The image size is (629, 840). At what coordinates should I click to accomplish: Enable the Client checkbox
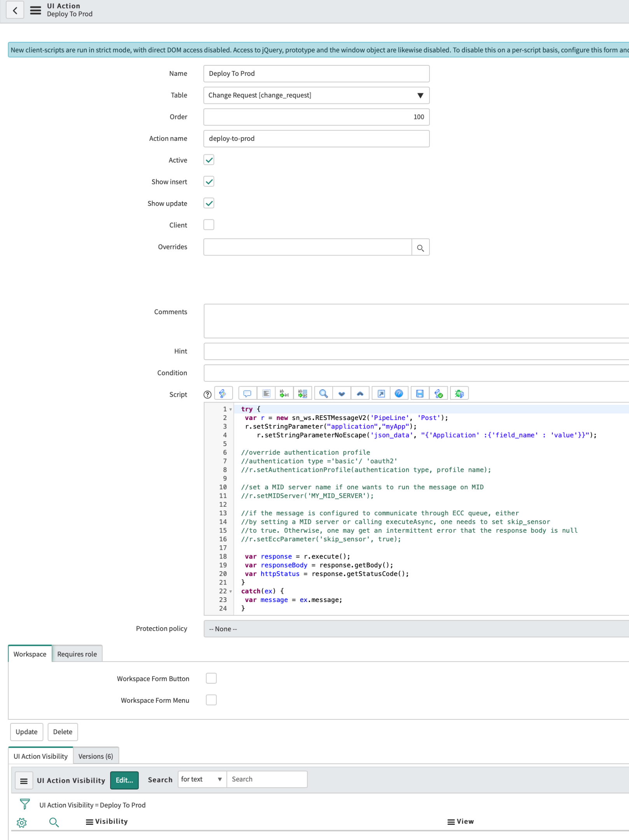click(x=209, y=225)
